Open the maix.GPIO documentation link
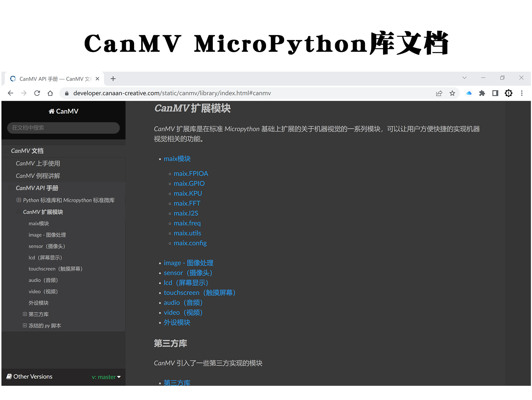Screen dimensions: 532x400 [189, 183]
